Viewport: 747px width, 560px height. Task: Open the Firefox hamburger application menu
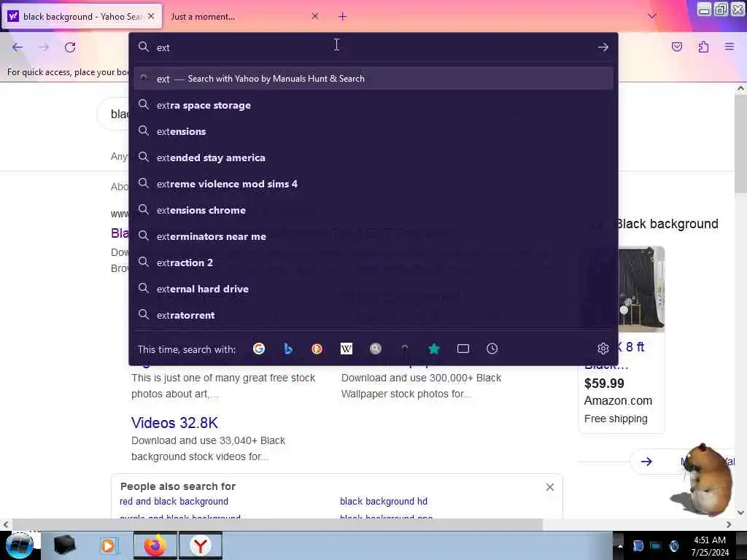729,47
